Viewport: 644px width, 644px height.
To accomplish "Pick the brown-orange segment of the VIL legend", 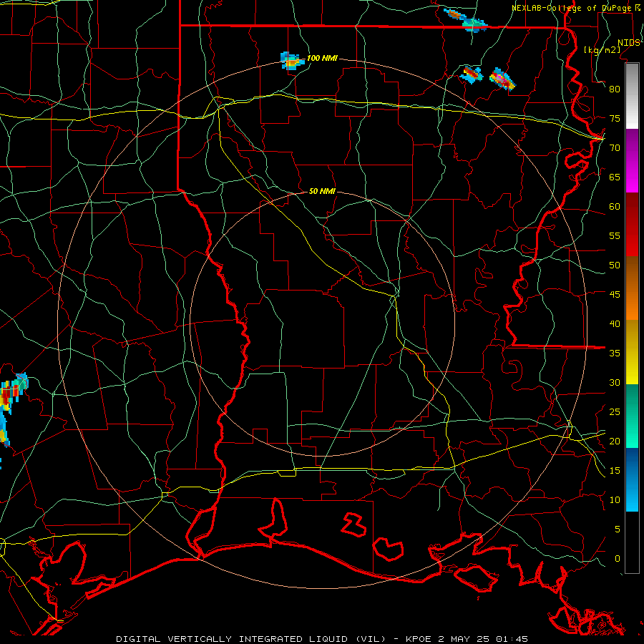I will point(632,288).
